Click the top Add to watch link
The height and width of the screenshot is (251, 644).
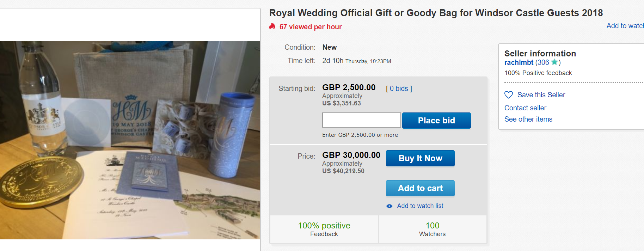pyautogui.click(x=625, y=26)
